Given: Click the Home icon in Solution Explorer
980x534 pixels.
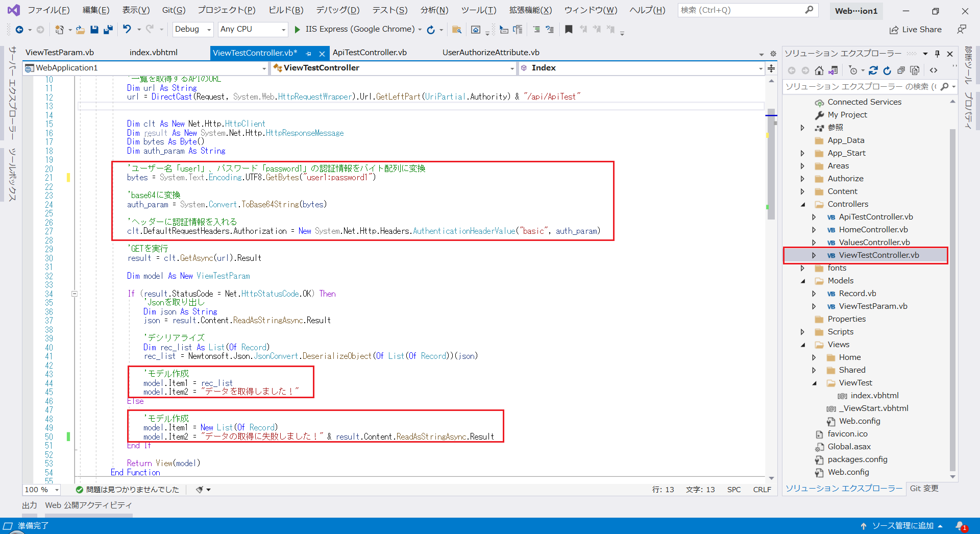Looking at the screenshot, I should pyautogui.click(x=819, y=70).
